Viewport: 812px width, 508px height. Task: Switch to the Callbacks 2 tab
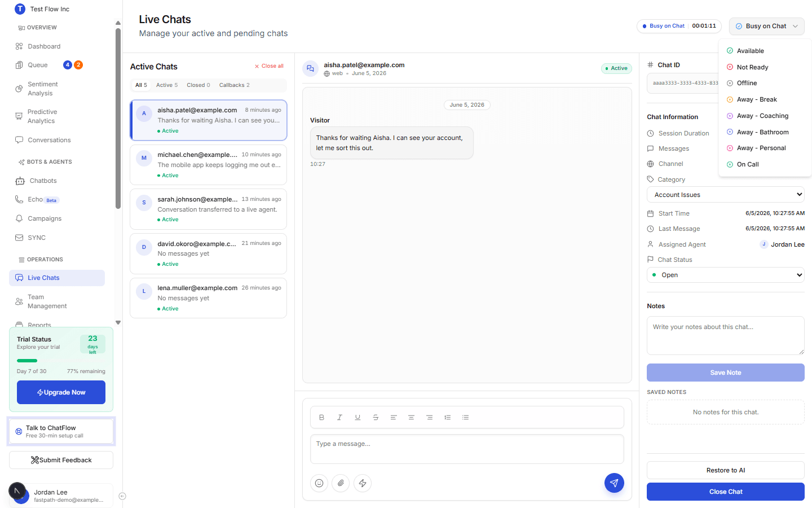235,85
